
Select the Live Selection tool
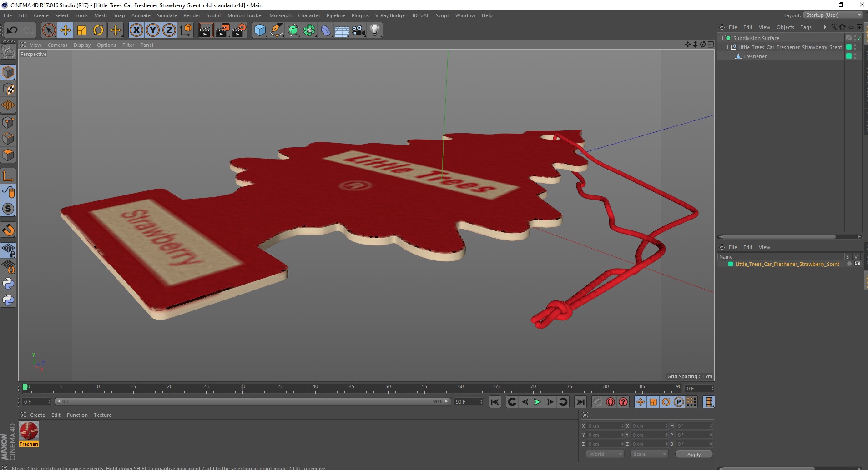click(49, 30)
